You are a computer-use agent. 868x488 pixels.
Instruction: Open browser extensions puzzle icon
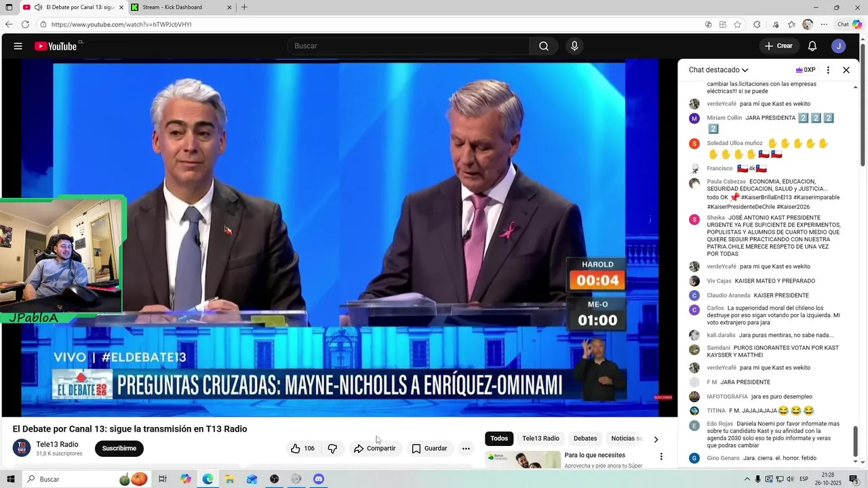point(757,24)
